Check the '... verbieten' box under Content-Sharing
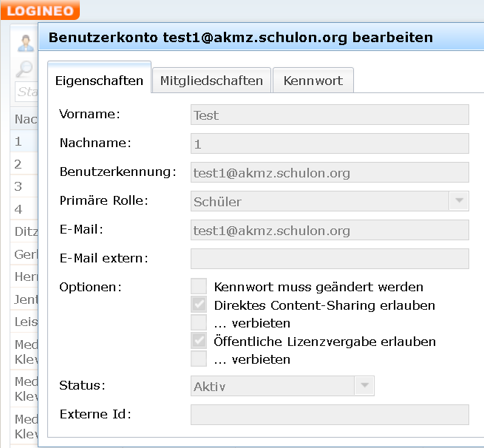 [x=199, y=323]
